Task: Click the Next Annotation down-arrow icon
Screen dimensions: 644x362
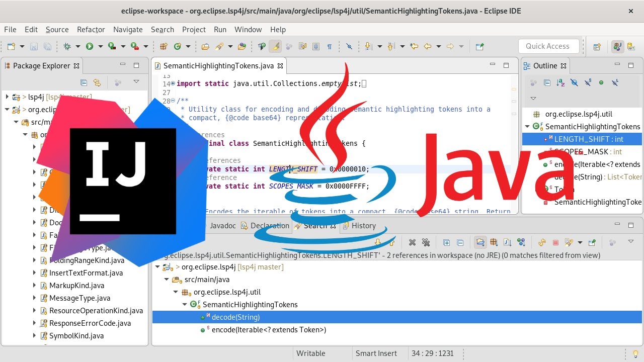Action: tap(368, 46)
